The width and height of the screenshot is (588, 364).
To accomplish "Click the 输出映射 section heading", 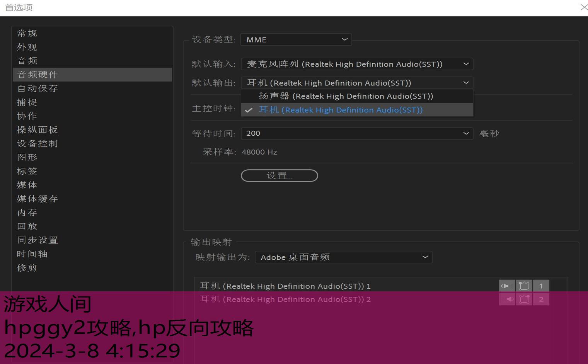I will [x=211, y=242].
